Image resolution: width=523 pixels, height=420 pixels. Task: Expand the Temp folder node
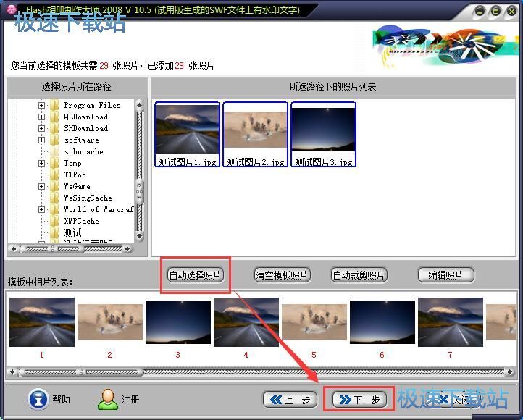[41, 164]
